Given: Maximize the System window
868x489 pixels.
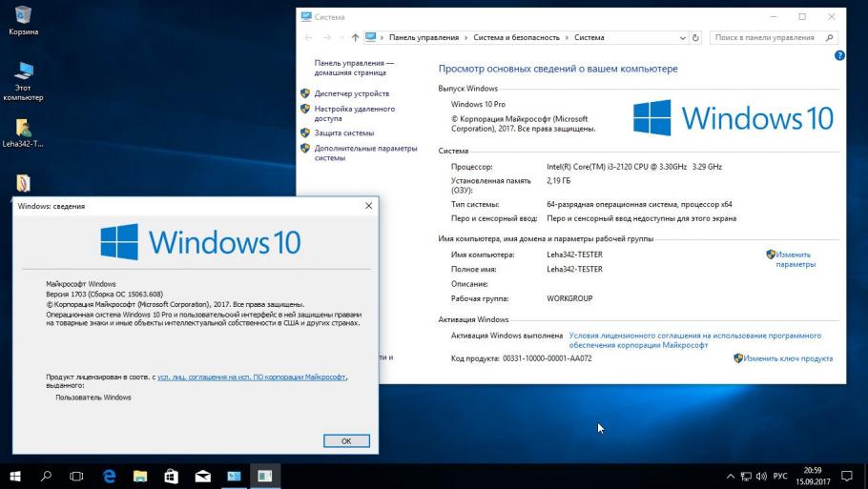Looking at the screenshot, I should click(x=802, y=17).
